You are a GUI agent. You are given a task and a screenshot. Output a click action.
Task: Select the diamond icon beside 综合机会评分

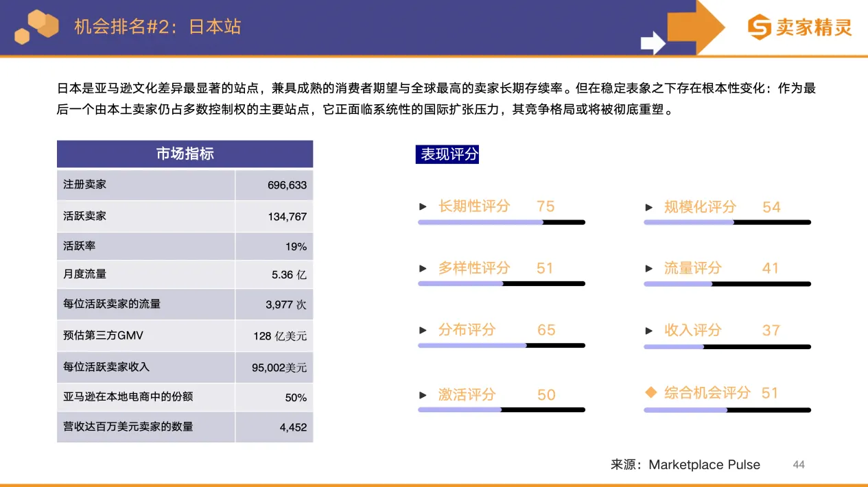[650, 393]
